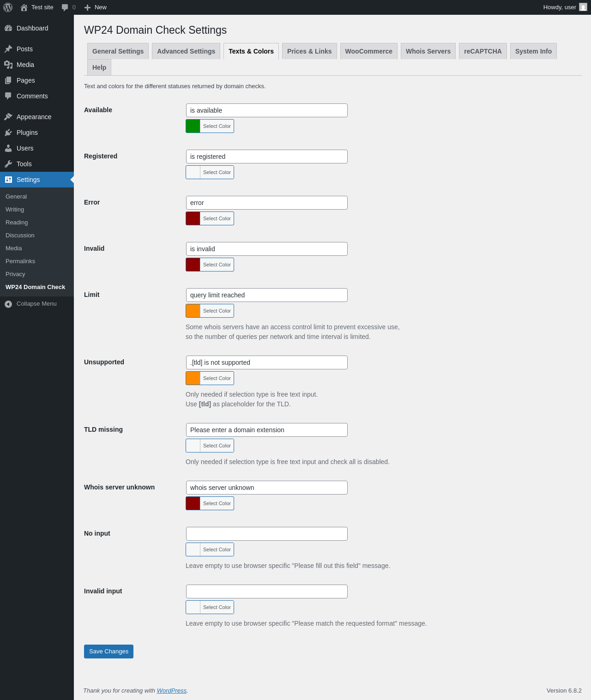Open the Test site home icon

[x=24, y=7]
